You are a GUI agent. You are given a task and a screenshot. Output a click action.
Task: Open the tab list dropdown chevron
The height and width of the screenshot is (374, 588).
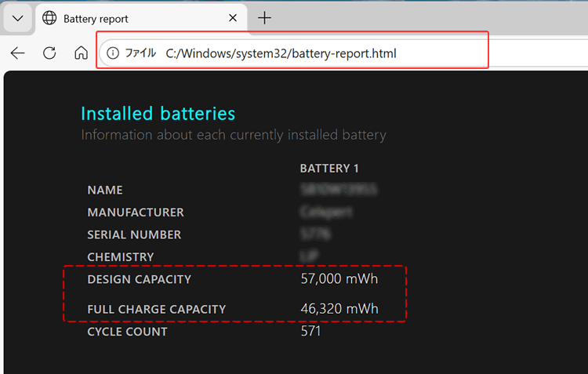[x=18, y=18]
